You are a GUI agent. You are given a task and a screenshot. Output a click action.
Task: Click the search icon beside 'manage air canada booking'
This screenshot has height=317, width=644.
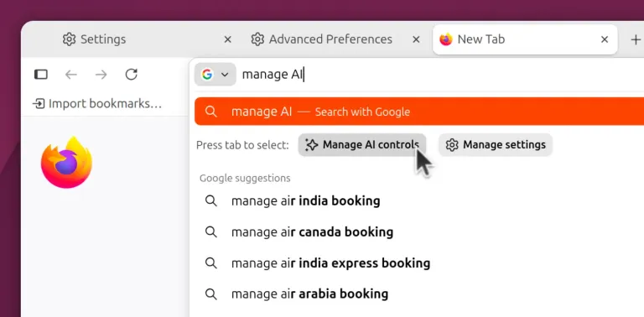pyautogui.click(x=211, y=232)
